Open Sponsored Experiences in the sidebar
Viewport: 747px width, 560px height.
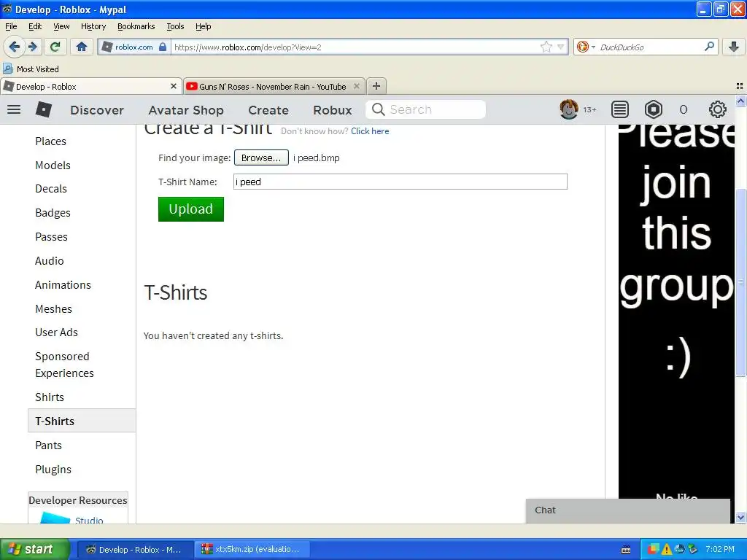point(64,365)
